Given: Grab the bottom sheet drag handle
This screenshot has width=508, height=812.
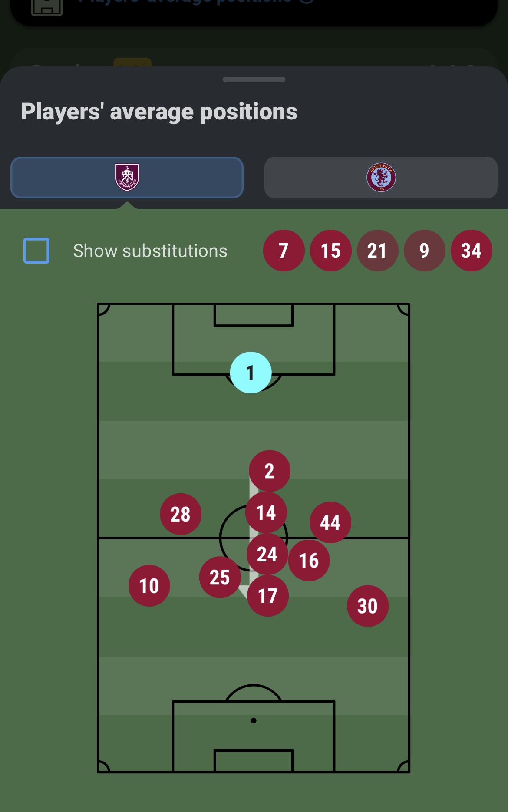Looking at the screenshot, I should [x=254, y=79].
